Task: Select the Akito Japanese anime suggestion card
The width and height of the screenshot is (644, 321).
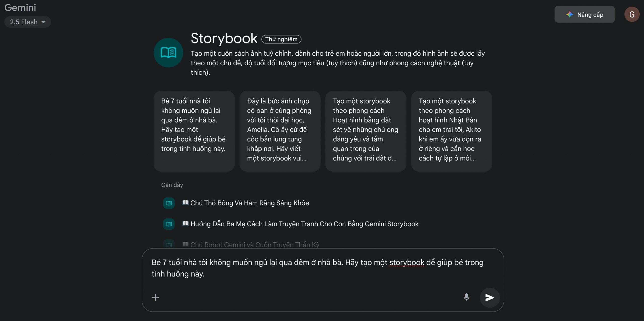Action: tap(452, 131)
